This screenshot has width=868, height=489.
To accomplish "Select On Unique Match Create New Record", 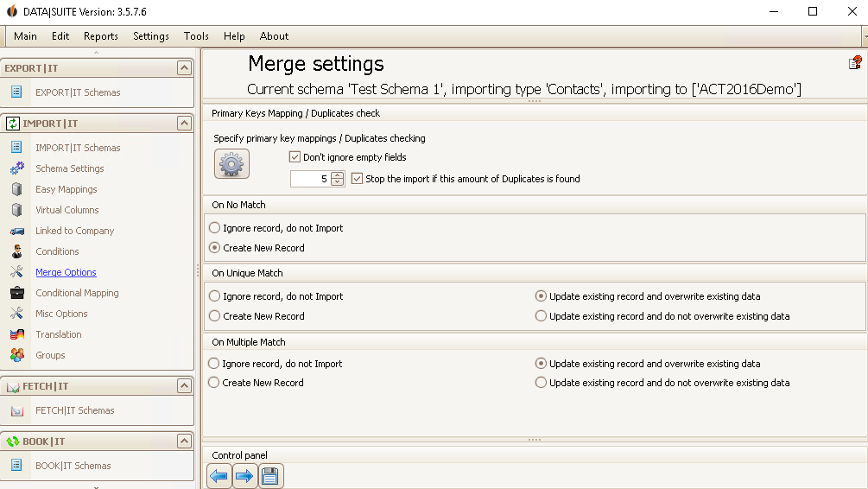I will coord(215,316).
